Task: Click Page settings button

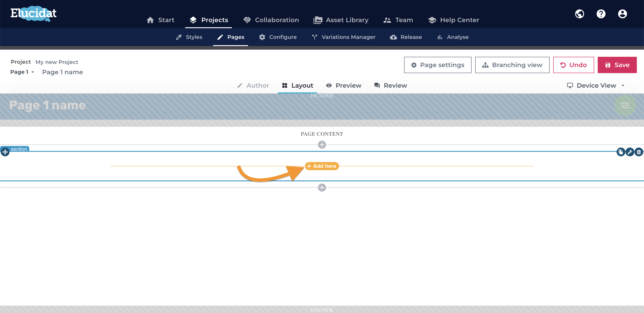Action: pos(438,65)
